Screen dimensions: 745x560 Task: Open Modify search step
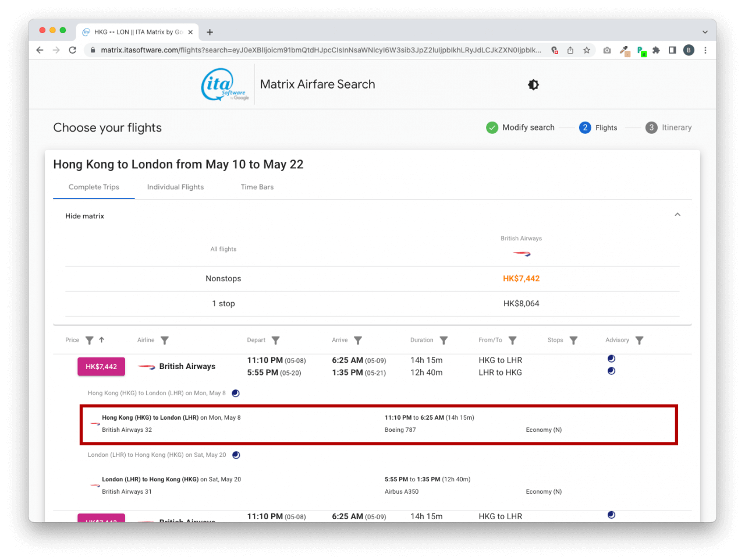pyautogui.click(x=528, y=127)
